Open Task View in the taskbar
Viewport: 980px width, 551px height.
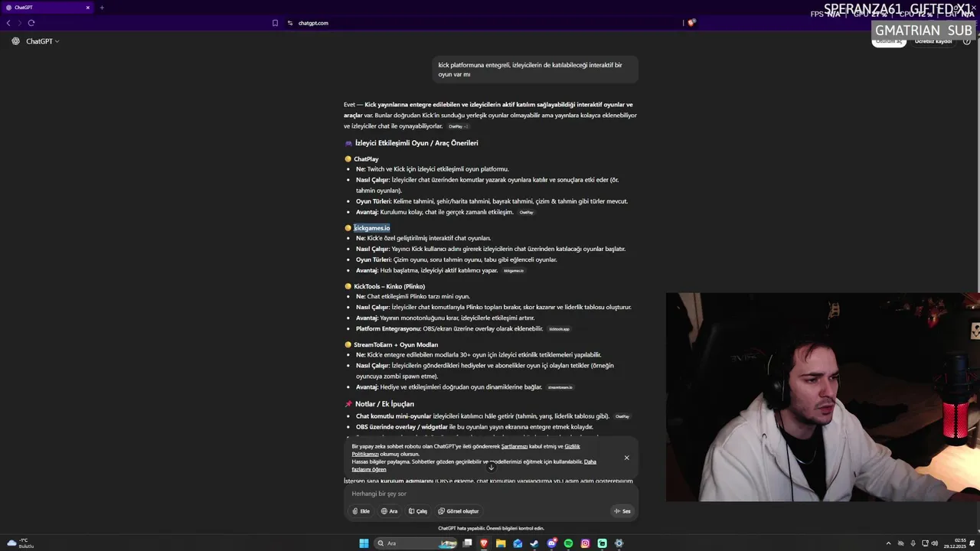click(467, 543)
